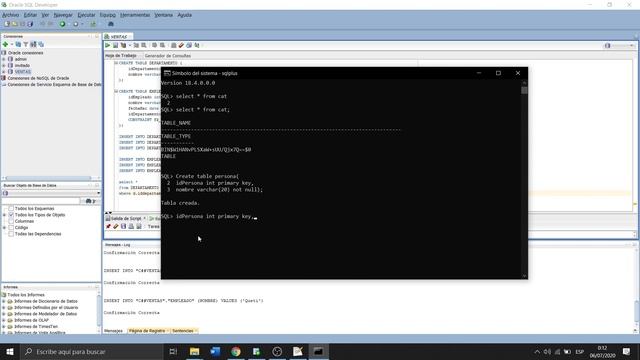
Task: Check the Código checkbox
Action: click(x=11, y=228)
